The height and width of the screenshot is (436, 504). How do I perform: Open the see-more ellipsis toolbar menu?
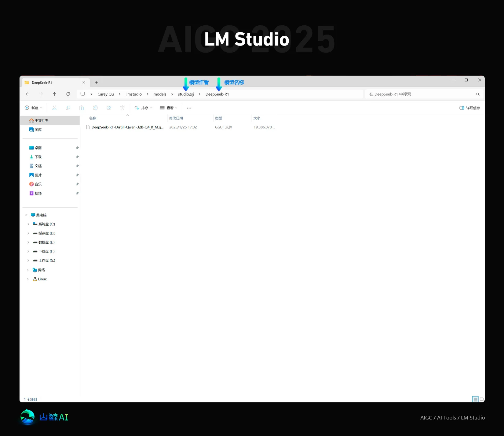[189, 108]
